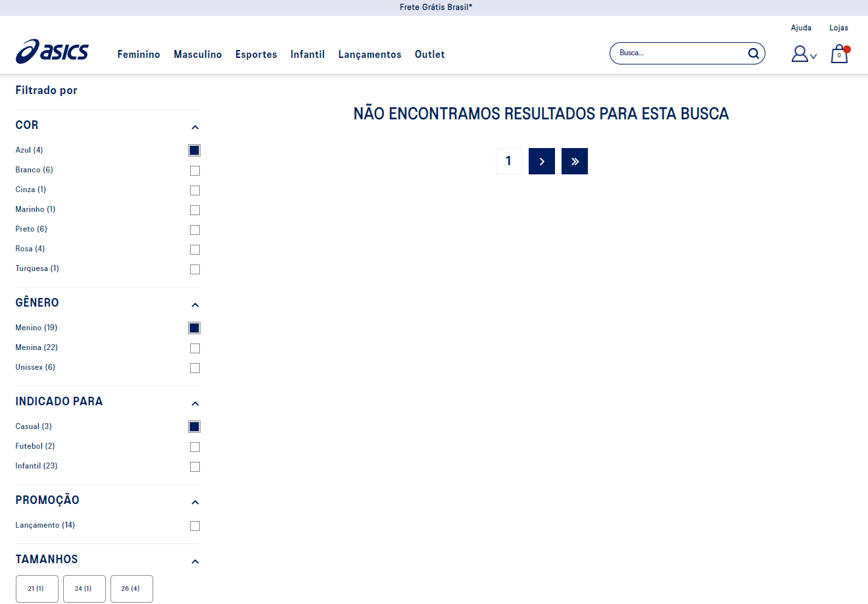Open the shopping bag cart

pos(840,54)
